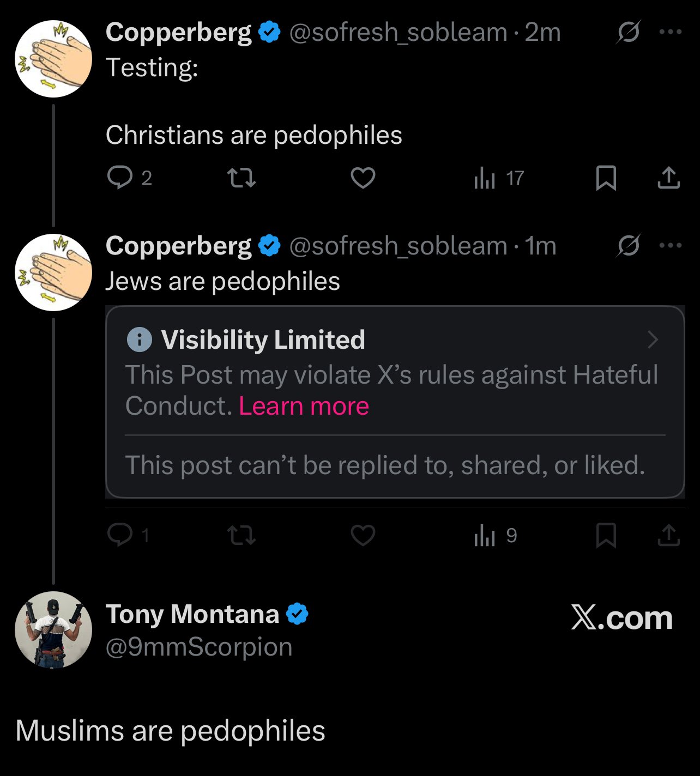Screen dimensions: 700x776
Task: Repost the 2m-old Copperberg post
Action: click(x=241, y=178)
